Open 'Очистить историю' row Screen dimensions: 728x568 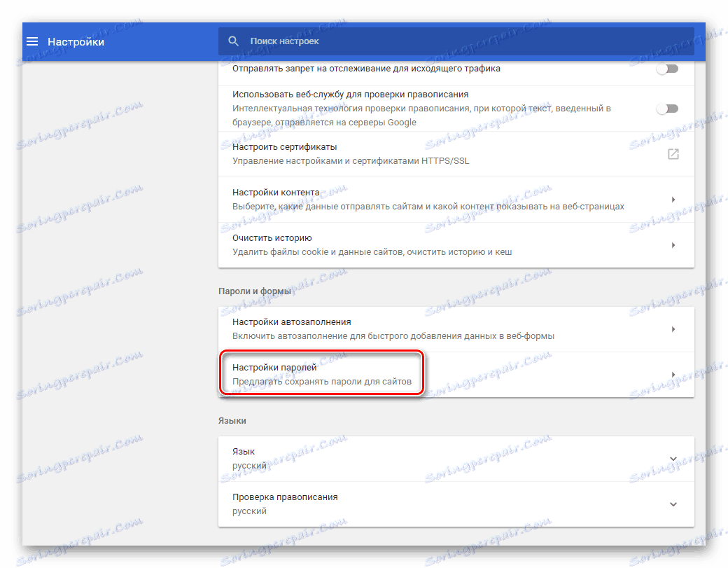pos(456,245)
